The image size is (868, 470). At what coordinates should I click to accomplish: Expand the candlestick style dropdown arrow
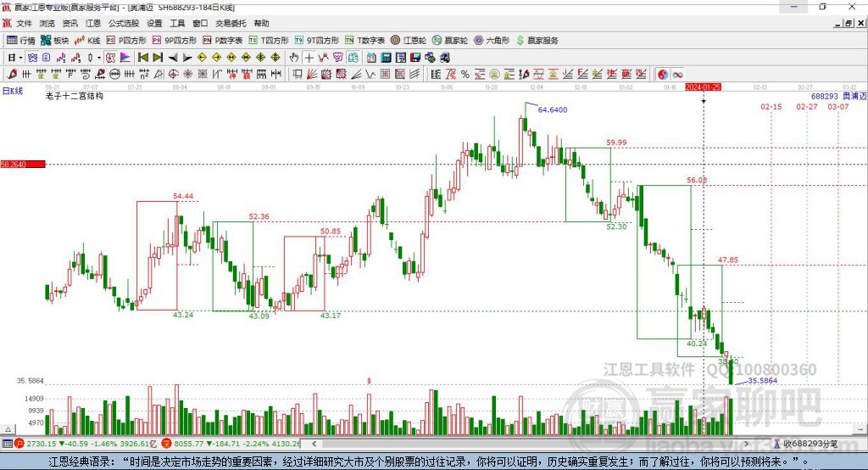pyautogui.click(x=99, y=58)
